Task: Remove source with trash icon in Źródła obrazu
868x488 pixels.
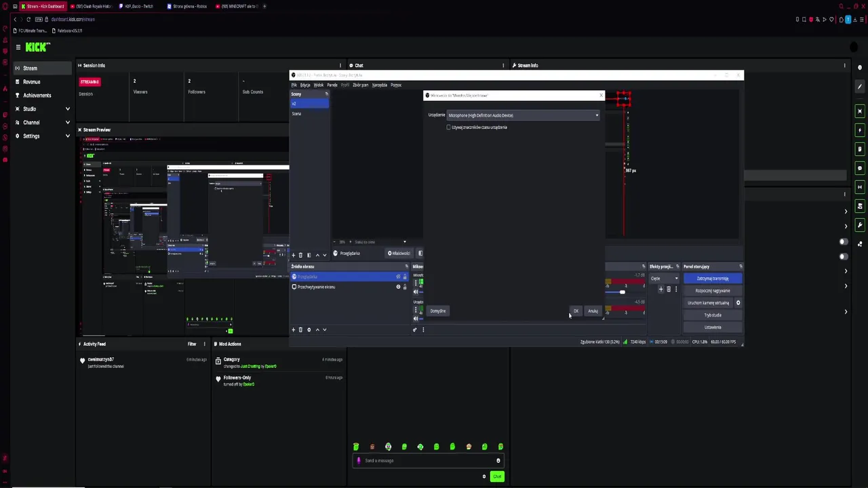Action: tap(301, 330)
